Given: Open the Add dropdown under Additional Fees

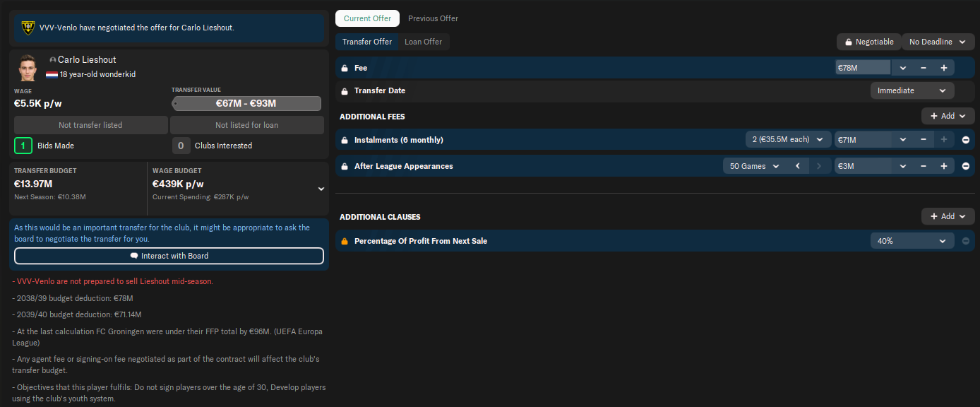Looking at the screenshot, I should click(x=948, y=116).
